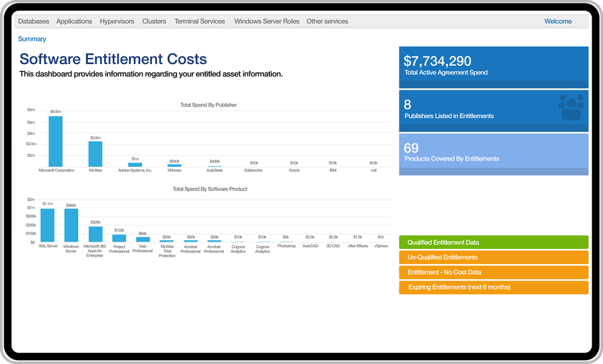Select the Project Professional $102k bar

[119, 238]
